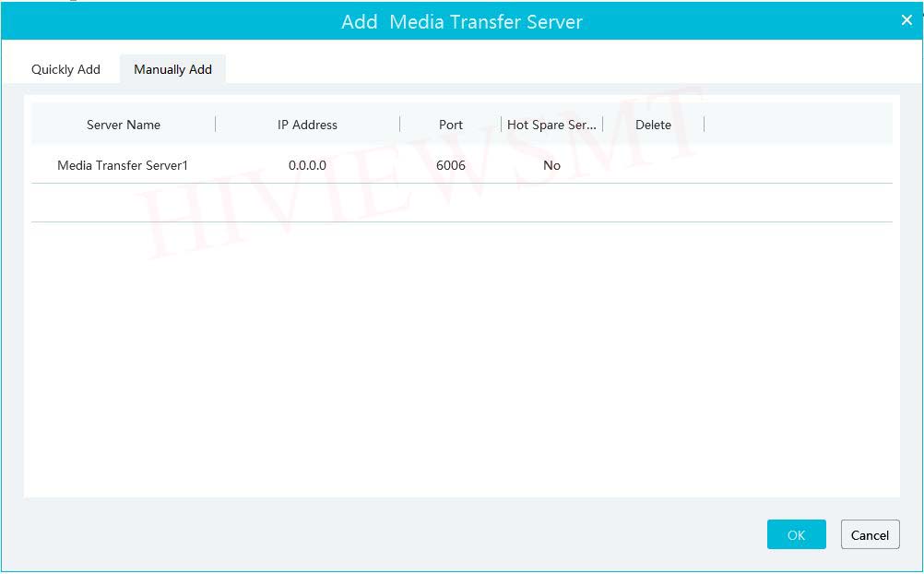Screen dimensions: 924x574
Task: Close the Add Media Transfer Server dialog
Action: (x=906, y=20)
